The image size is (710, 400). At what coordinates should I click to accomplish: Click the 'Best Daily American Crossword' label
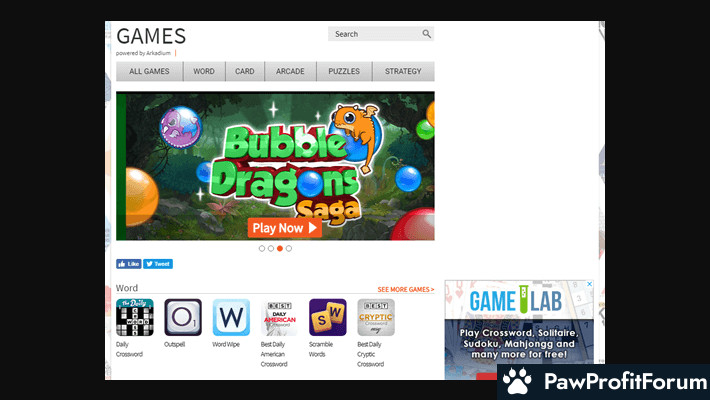[x=274, y=354]
